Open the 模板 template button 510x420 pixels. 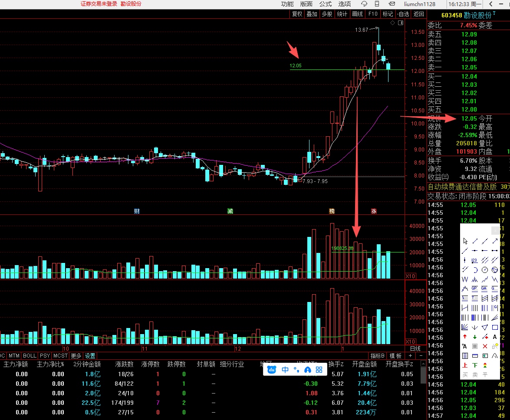(x=395, y=356)
